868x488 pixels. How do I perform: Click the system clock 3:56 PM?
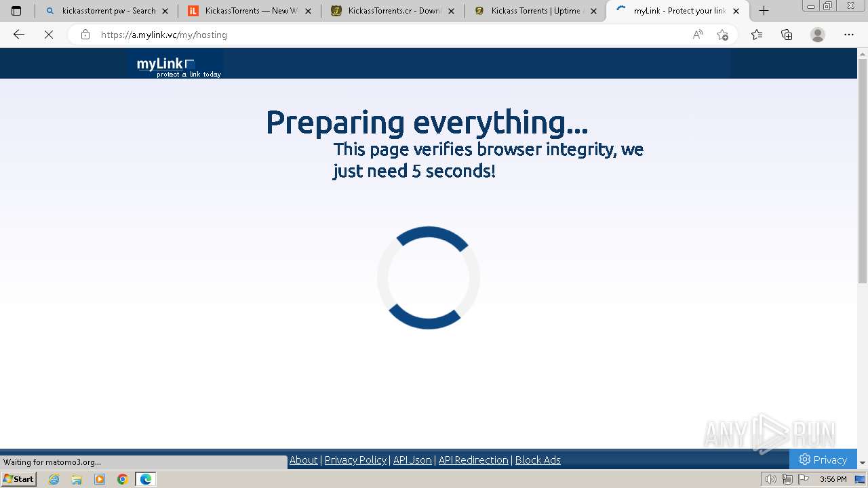pyautogui.click(x=833, y=479)
